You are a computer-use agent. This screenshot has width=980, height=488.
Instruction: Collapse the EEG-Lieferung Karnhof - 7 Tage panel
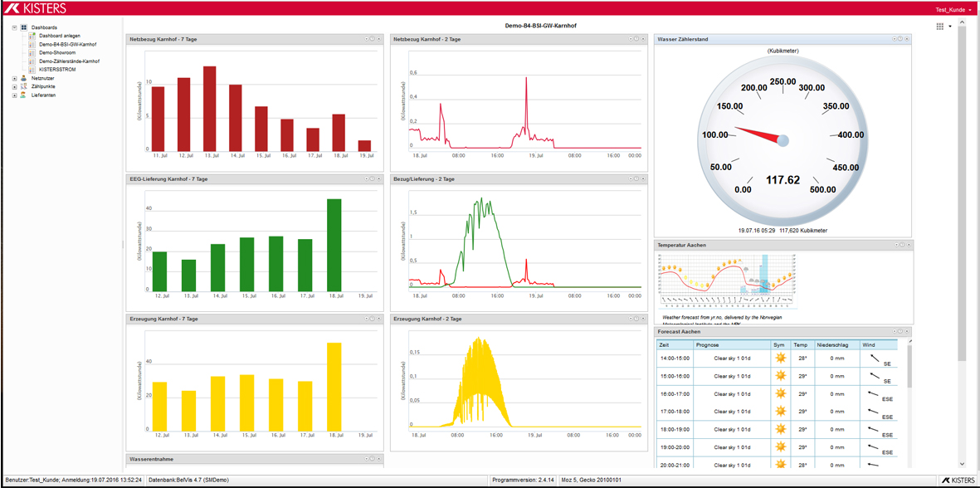pos(366,179)
